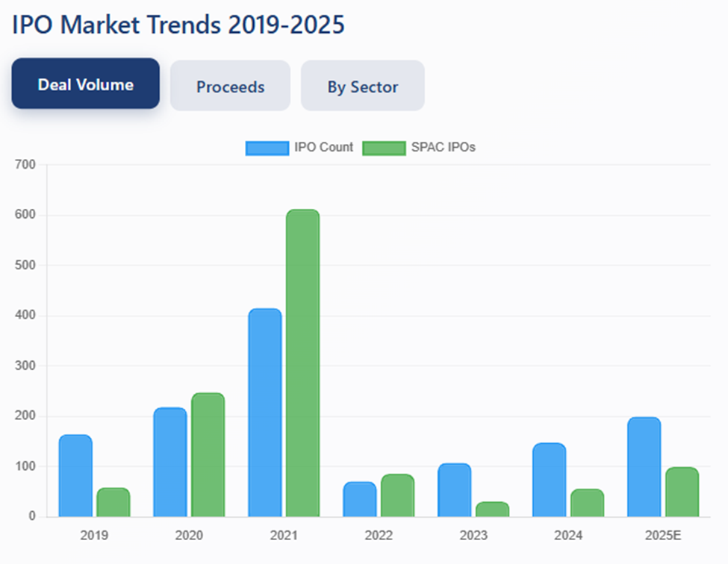This screenshot has width=728, height=564.
Task: Select the 2019 green SPAC bar
Action: [x=113, y=502]
